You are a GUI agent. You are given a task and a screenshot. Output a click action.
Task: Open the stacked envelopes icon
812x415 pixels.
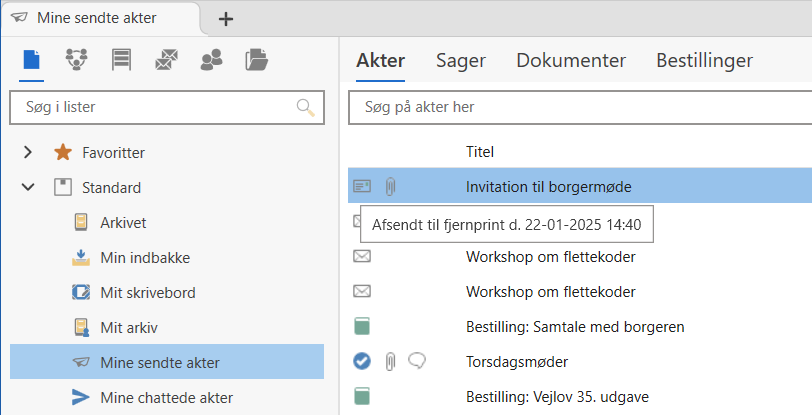pyautogui.click(x=166, y=60)
